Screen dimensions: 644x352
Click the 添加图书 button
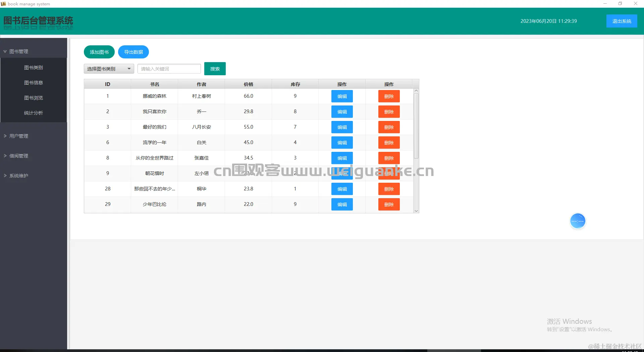click(99, 52)
